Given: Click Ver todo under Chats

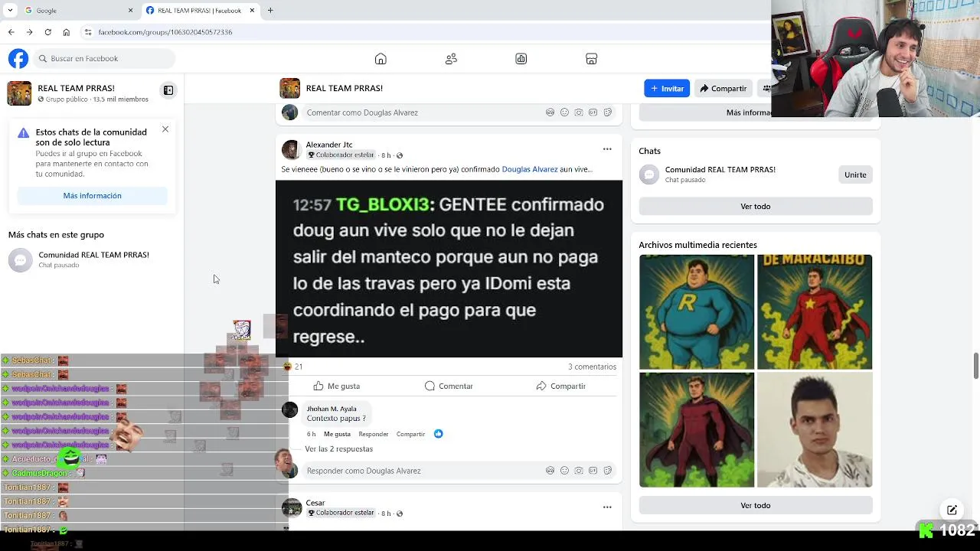Looking at the screenshot, I should coord(756,207).
